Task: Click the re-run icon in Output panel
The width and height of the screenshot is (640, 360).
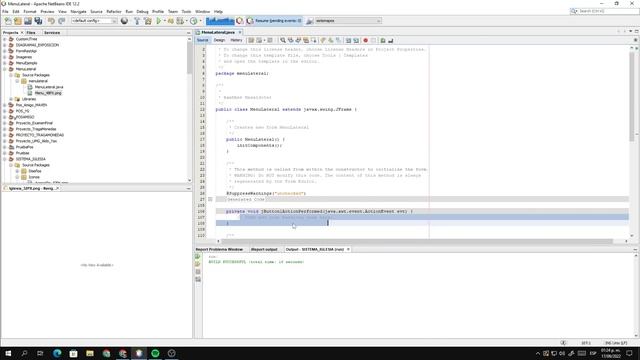Action: click(x=198, y=257)
